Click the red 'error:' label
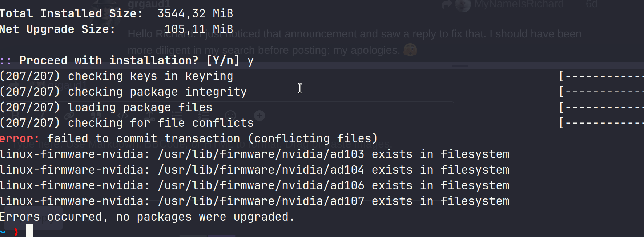644x237 pixels. point(19,139)
